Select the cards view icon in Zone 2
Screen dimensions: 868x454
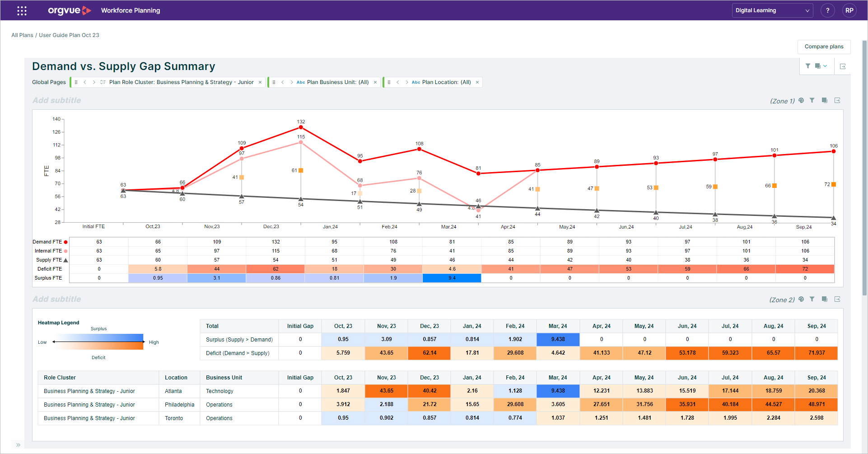click(x=825, y=299)
